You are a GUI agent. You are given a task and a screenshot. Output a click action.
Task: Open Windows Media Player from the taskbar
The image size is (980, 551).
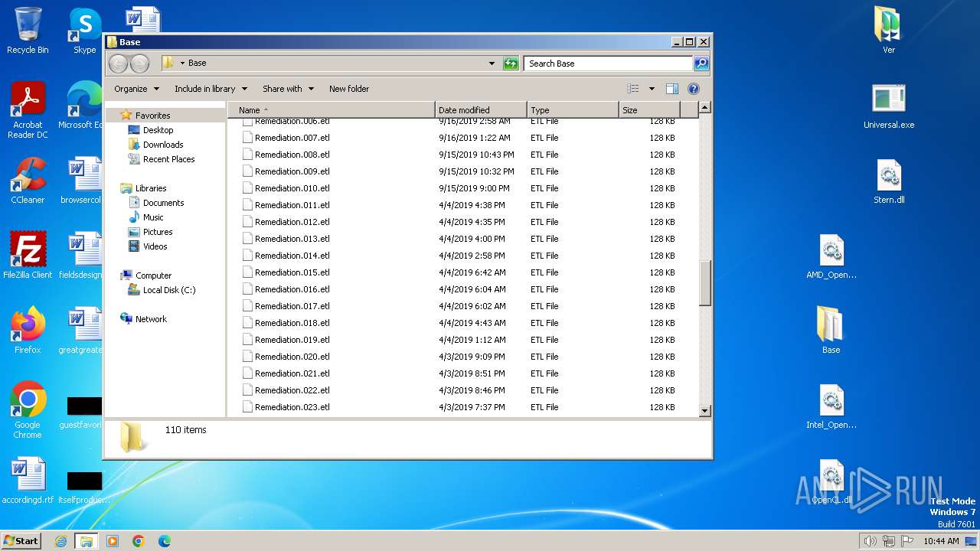pyautogui.click(x=113, y=541)
